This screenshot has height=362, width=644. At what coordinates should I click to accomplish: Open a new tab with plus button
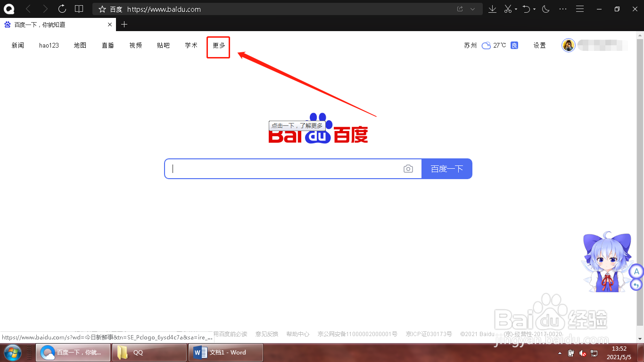click(124, 25)
